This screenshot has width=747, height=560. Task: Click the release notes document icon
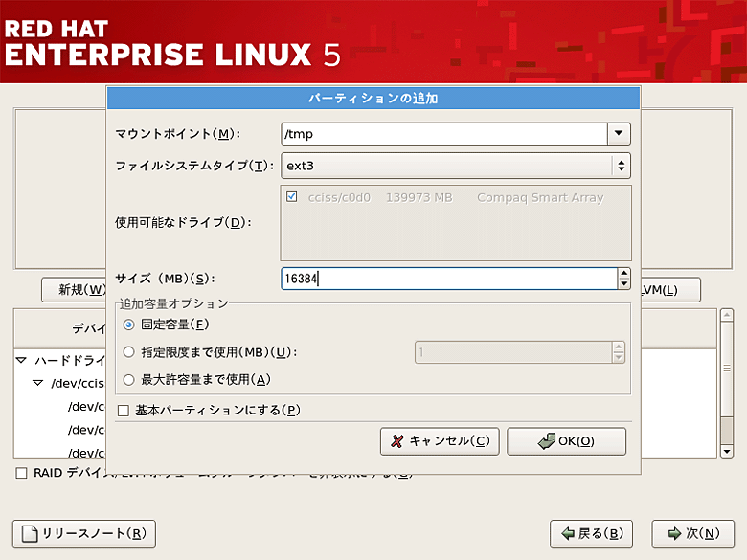[x=30, y=534]
